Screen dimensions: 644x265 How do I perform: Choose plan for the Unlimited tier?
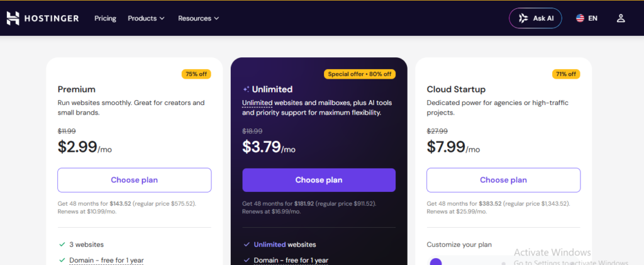tap(319, 180)
